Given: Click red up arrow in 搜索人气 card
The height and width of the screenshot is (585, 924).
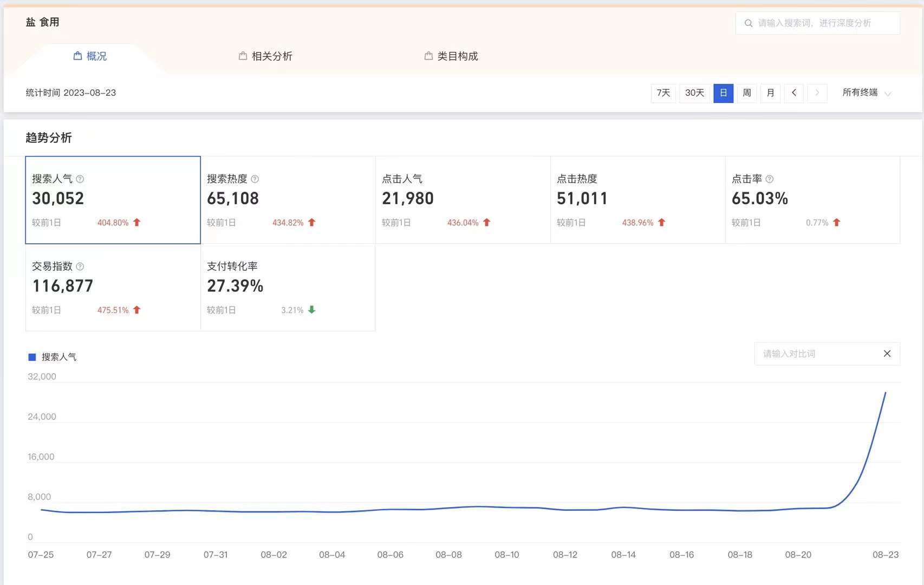Looking at the screenshot, I should pyautogui.click(x=137, y=223).
